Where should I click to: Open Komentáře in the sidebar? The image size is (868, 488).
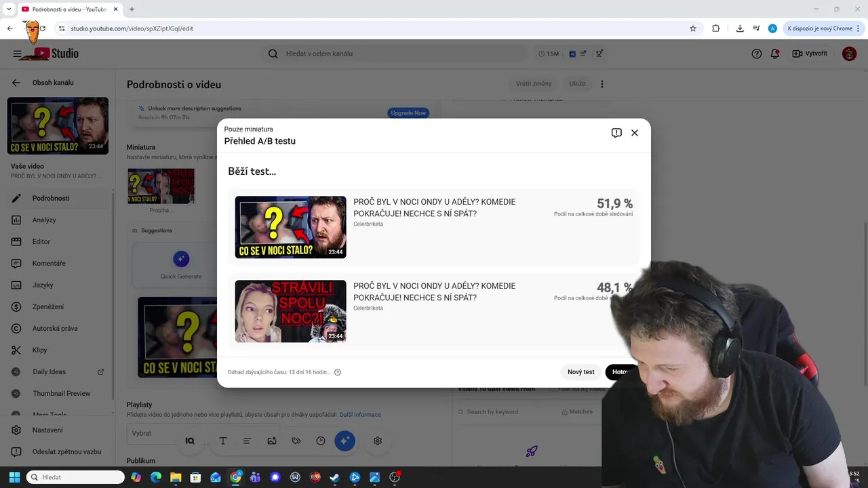pyautogui.click(x=58, y=263)
